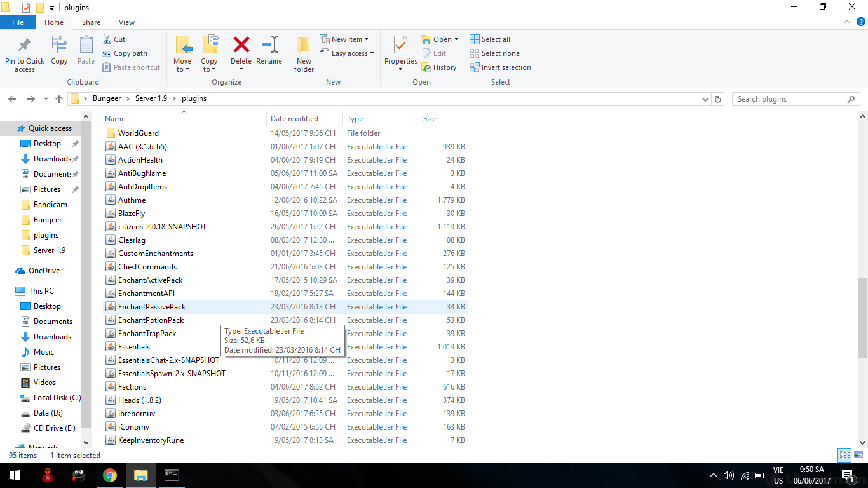
Task: Click the Rename icon in ribbon
Action: (269, 46)
